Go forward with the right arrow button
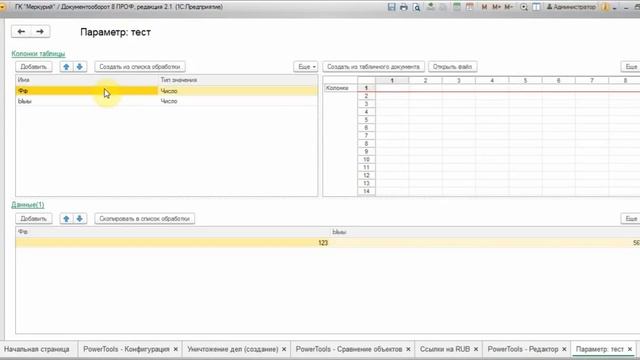Screen dimensions: 640x360 pos(40,31)
